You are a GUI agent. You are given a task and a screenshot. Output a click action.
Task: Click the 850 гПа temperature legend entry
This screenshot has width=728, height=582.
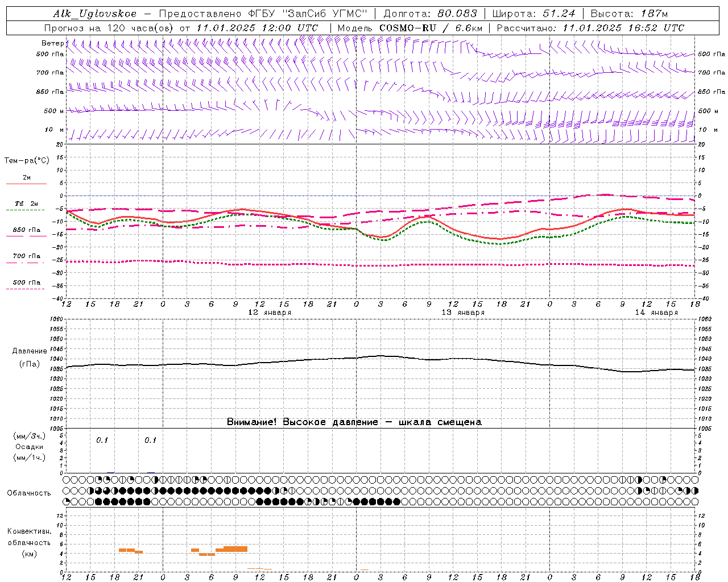coord(27,230)
